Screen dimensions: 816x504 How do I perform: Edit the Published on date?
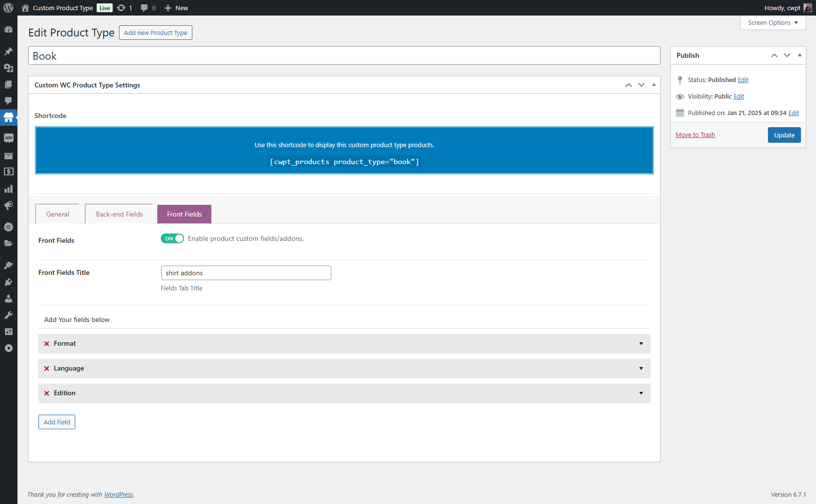point(793,113)
